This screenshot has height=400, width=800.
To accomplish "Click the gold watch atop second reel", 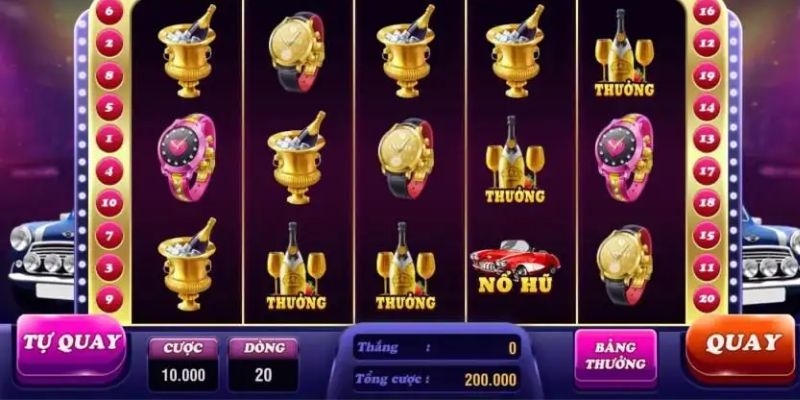I will [x=297, y=52].
